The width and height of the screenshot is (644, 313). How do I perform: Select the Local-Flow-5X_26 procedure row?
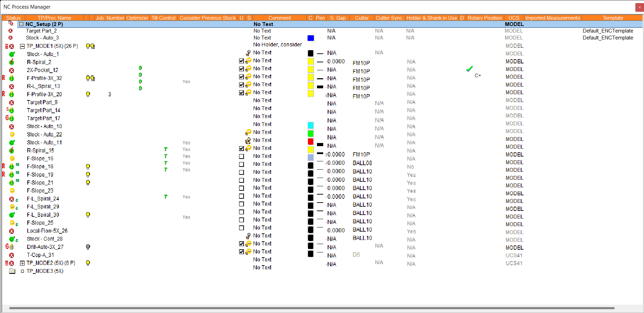(47, 231)
